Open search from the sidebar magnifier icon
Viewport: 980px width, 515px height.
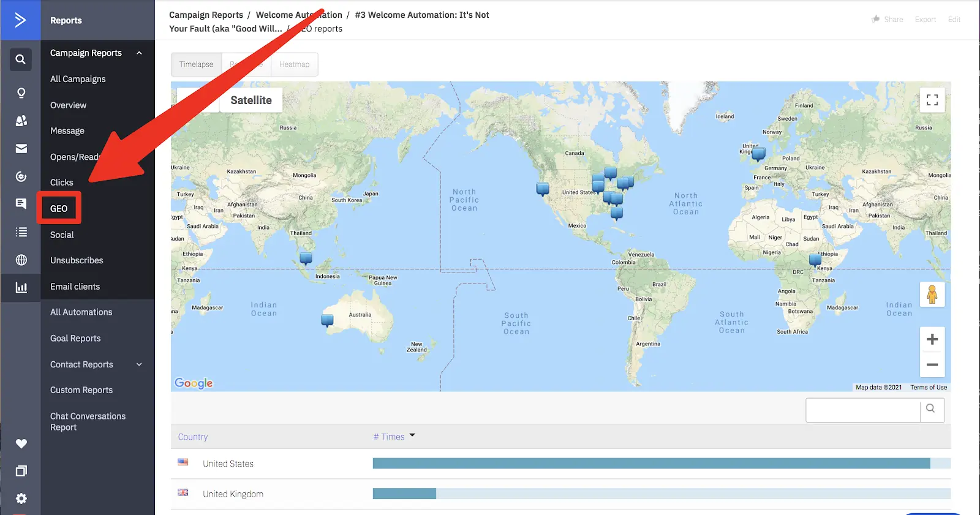point(21,59)
